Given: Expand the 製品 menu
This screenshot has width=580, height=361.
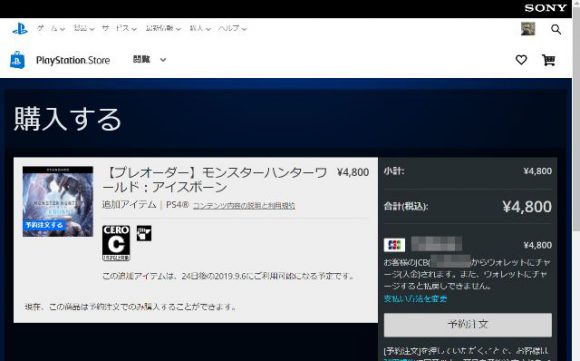Looking at the screenshot, I should 84,28.
